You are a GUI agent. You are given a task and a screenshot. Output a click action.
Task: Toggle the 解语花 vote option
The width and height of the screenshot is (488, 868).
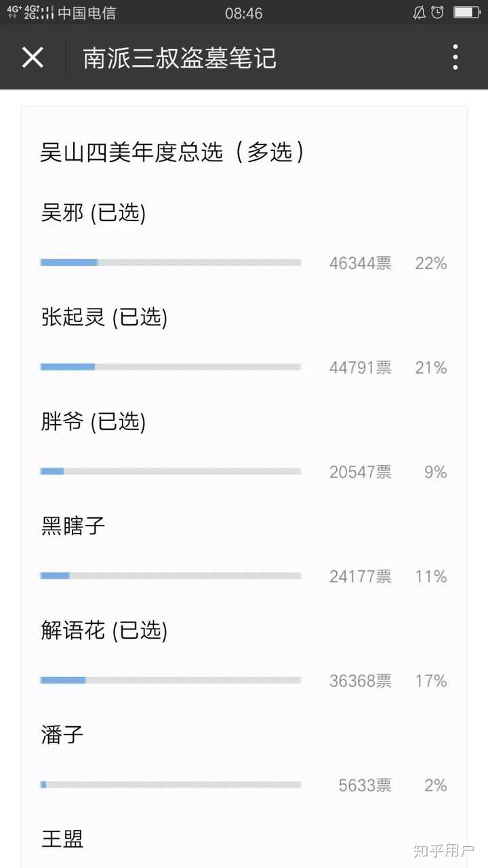(104, 631)
